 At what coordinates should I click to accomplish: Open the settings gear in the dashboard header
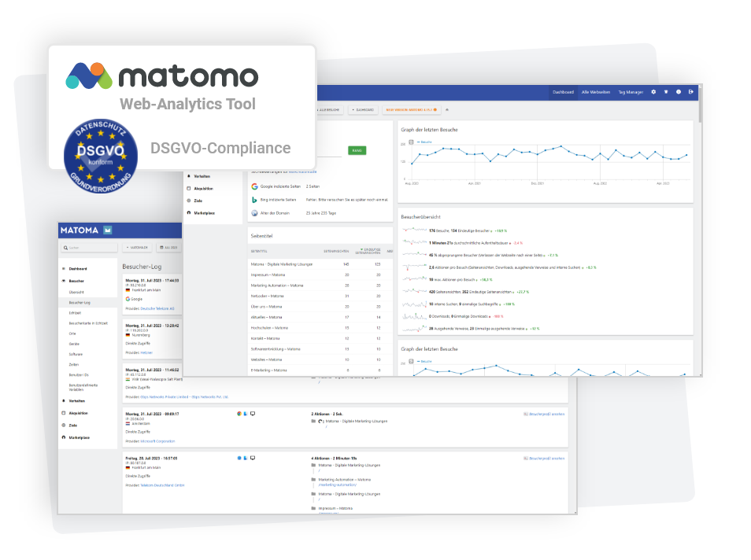(x=653, y=92)
